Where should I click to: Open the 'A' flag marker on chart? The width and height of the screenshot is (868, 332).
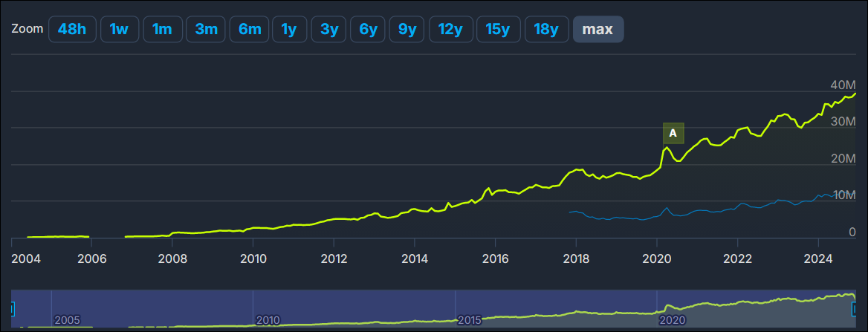(673, 133)
